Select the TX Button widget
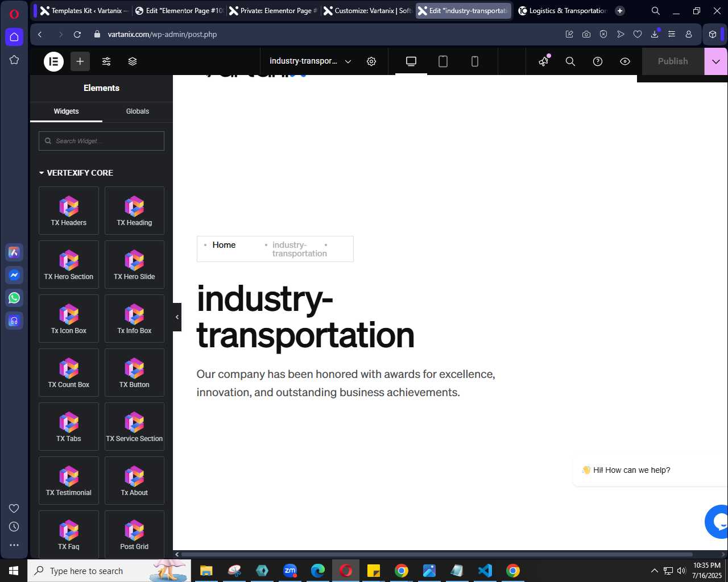The height and width of the screenshot is (582, 728). pyautogui.click(x=134, y=373)
